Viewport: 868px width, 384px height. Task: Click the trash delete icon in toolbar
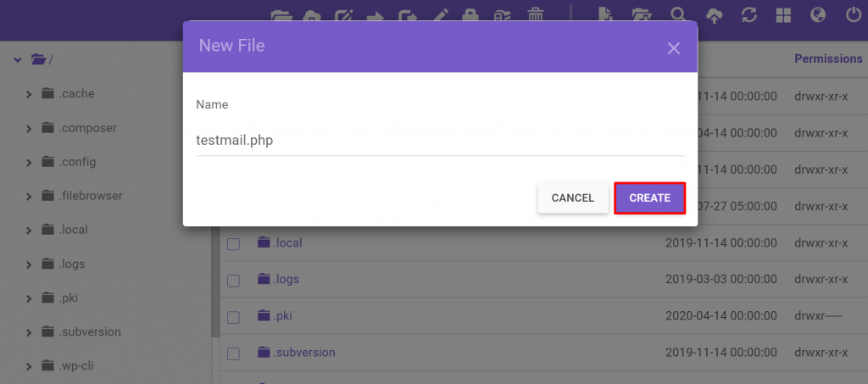536,14
